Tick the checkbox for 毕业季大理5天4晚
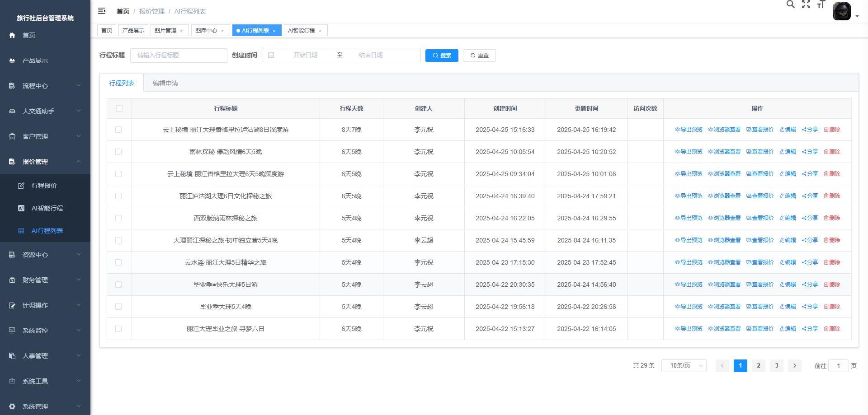 tap(118, 307)
